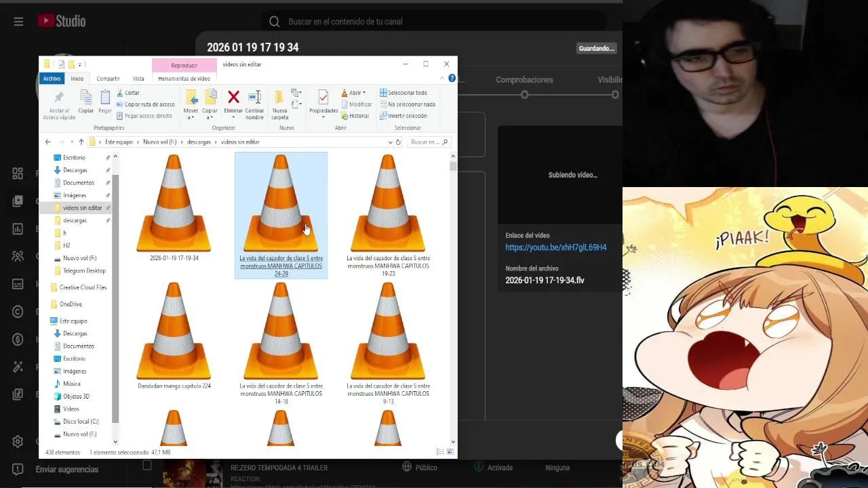Click descargas in address breadcrumb
This screenshot has width=868, height=488.
[x=199, y=142]
